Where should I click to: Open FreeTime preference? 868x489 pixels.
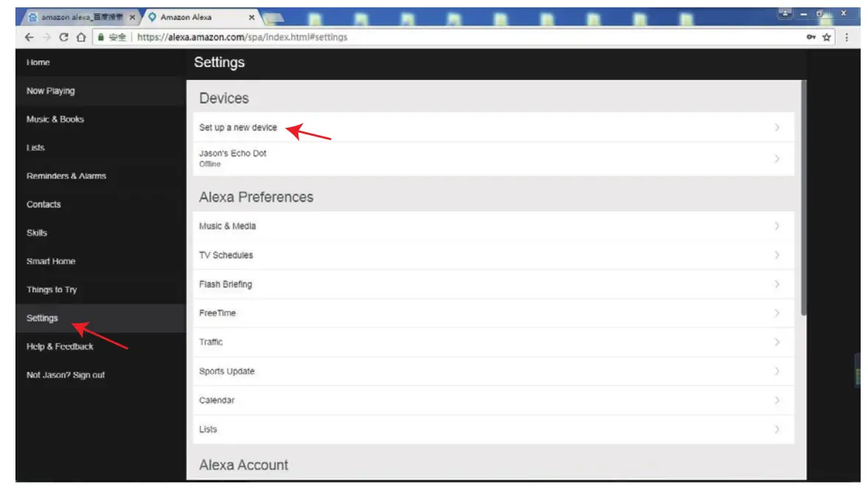(493, 313)
